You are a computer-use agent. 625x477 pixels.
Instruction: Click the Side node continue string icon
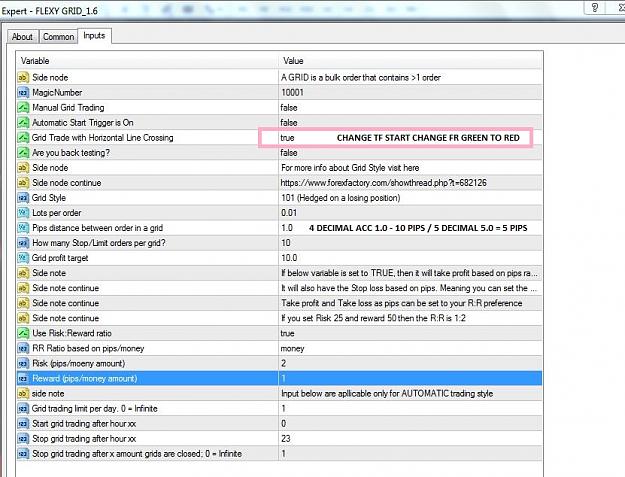point(23,183)
